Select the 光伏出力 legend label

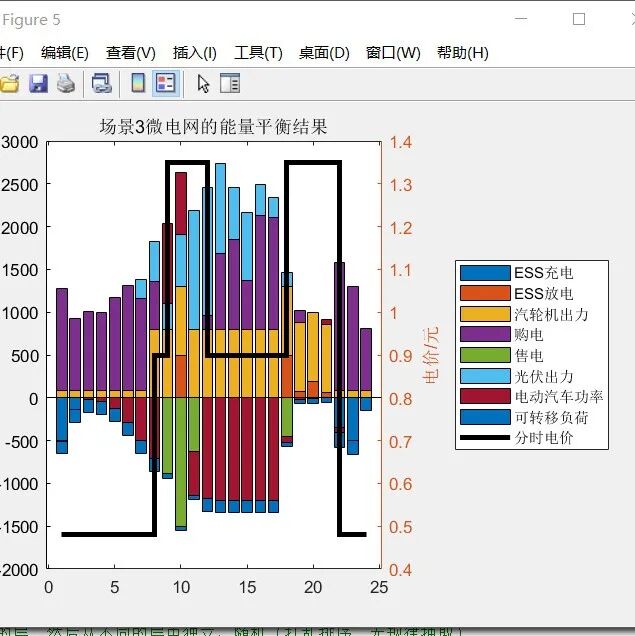[x=544, y=376]
